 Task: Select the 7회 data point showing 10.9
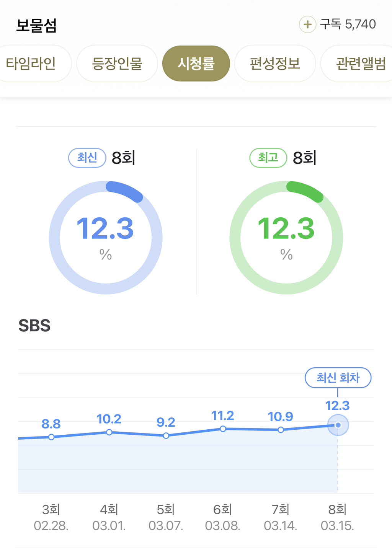(281, 430)
